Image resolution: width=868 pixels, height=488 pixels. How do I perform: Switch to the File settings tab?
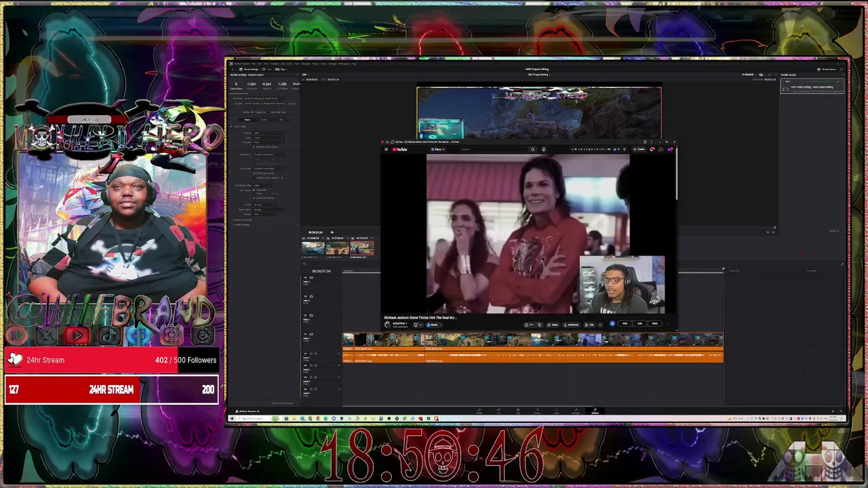tap(281, 119)
